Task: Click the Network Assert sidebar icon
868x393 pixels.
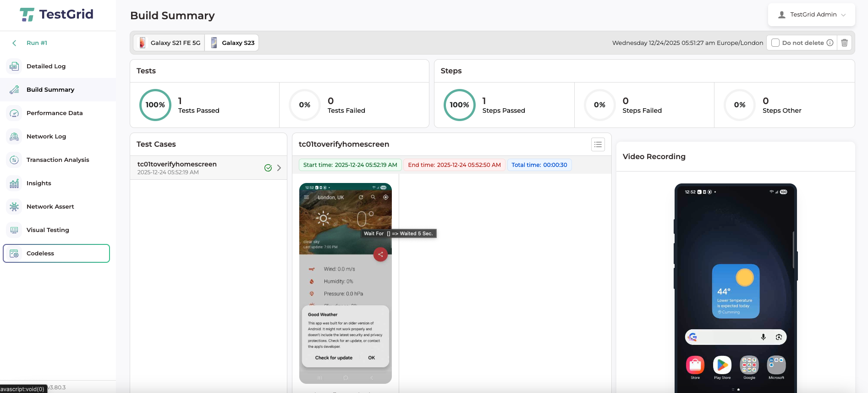Action: 14,207
